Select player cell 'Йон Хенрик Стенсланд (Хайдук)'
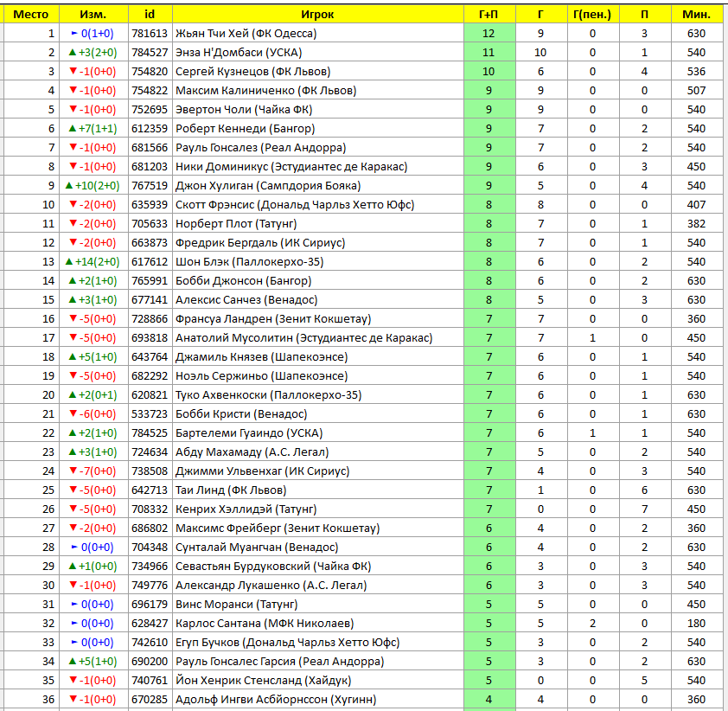 (317, 681)
